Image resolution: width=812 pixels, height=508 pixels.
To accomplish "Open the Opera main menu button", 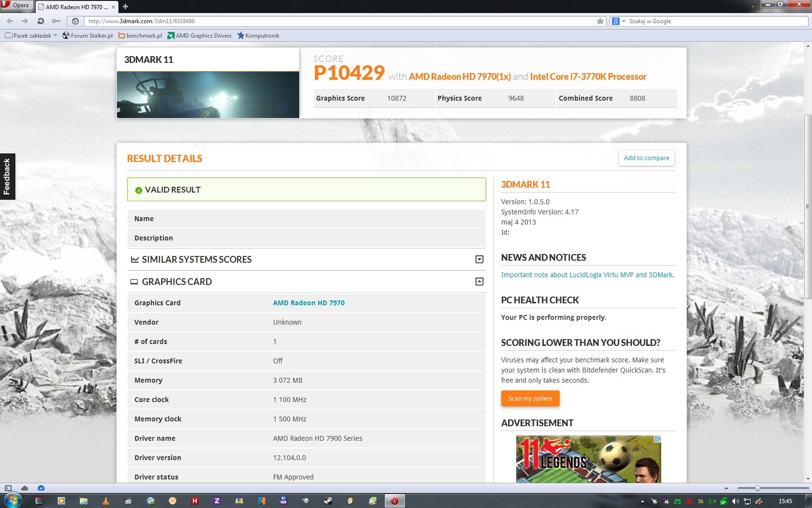I will point(16,5).
